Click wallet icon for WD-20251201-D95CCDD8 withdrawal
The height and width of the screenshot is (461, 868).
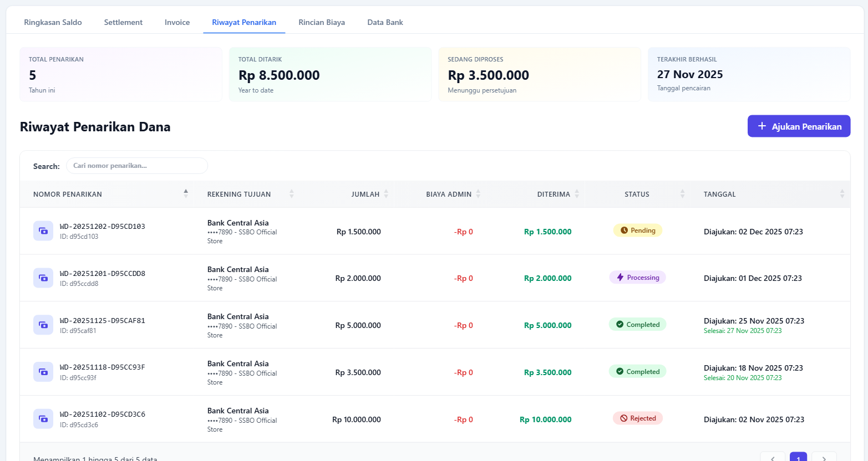click(43, 278)
